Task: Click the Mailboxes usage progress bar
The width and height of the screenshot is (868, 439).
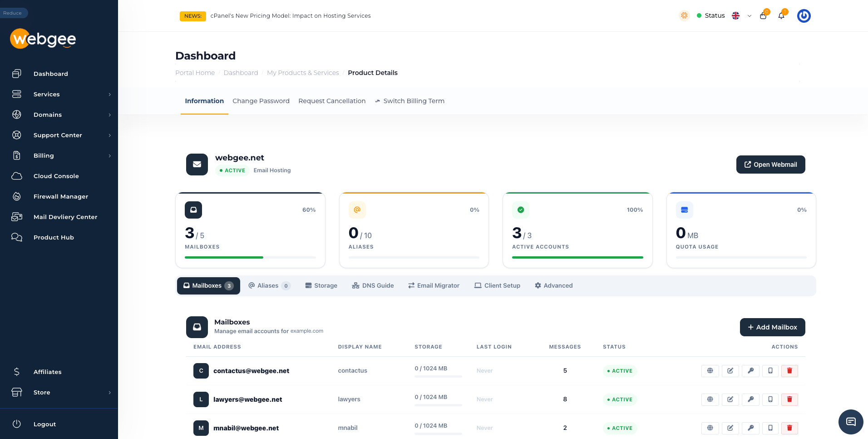Action: pos(250,258)
